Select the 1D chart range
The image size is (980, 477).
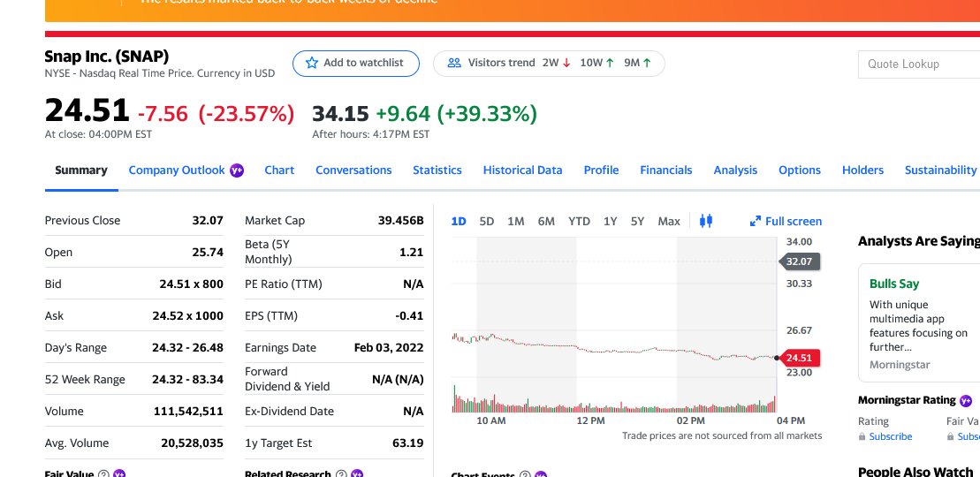pos(459,222)
